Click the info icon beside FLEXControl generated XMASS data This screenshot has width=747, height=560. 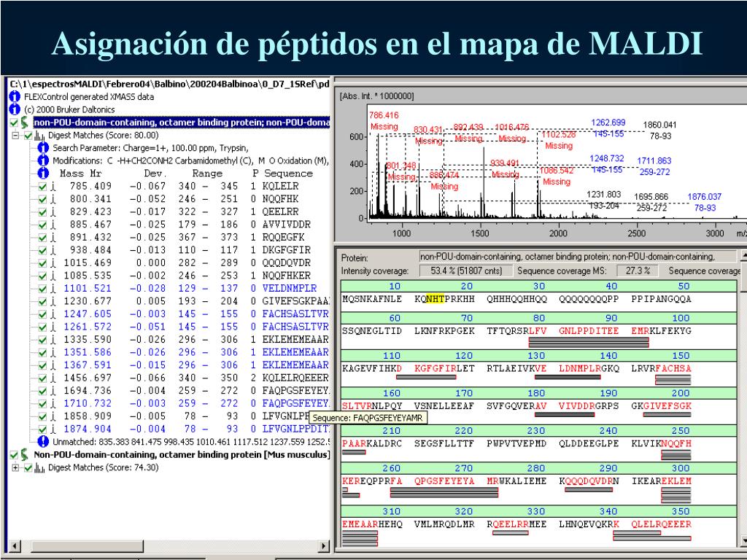15,97
